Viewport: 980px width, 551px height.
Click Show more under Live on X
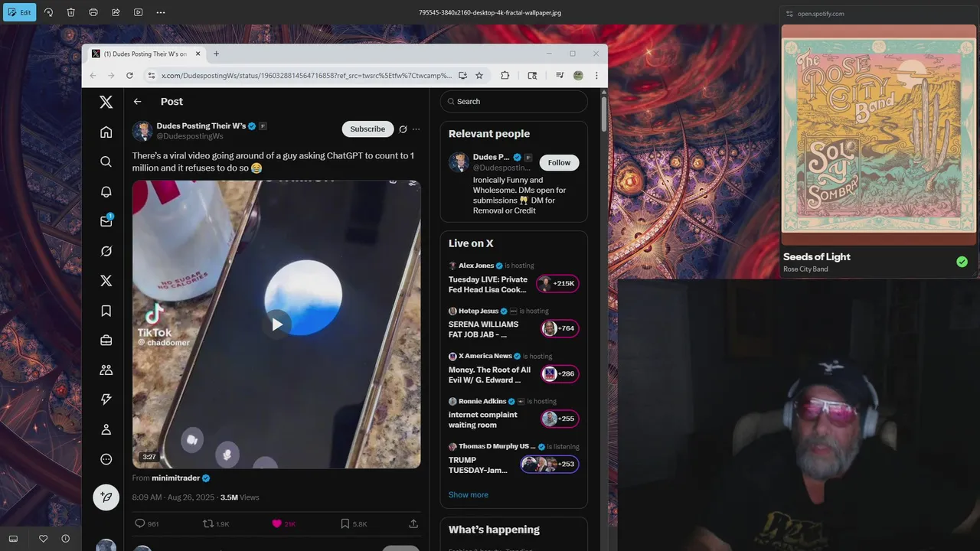coord(468,494)
